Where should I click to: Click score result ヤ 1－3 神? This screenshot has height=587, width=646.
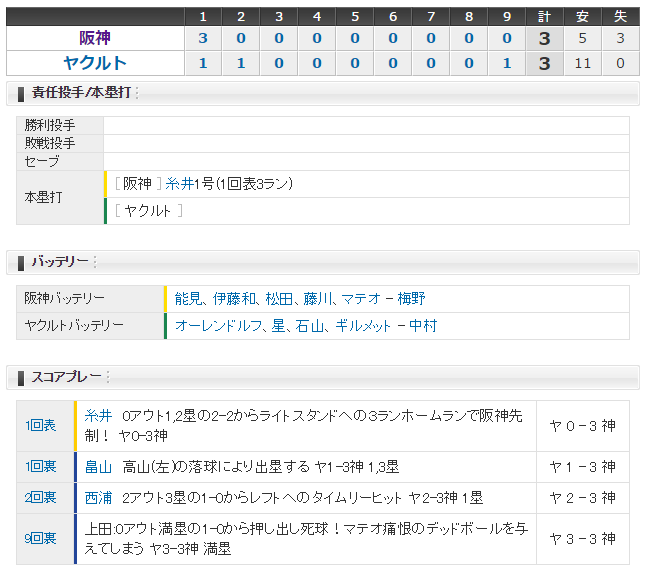(583, 467)
